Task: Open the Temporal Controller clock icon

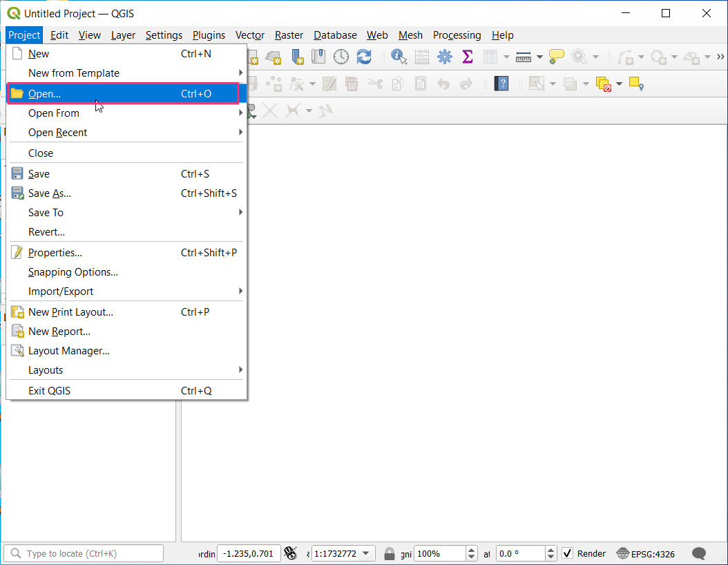Action: 341,57
